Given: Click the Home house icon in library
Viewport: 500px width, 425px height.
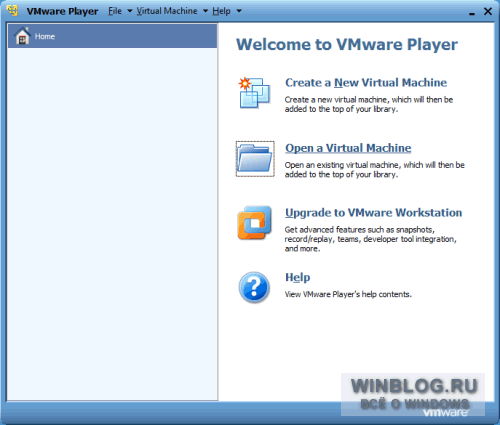Looking at the screenshot, I should [x=22, y=36].
